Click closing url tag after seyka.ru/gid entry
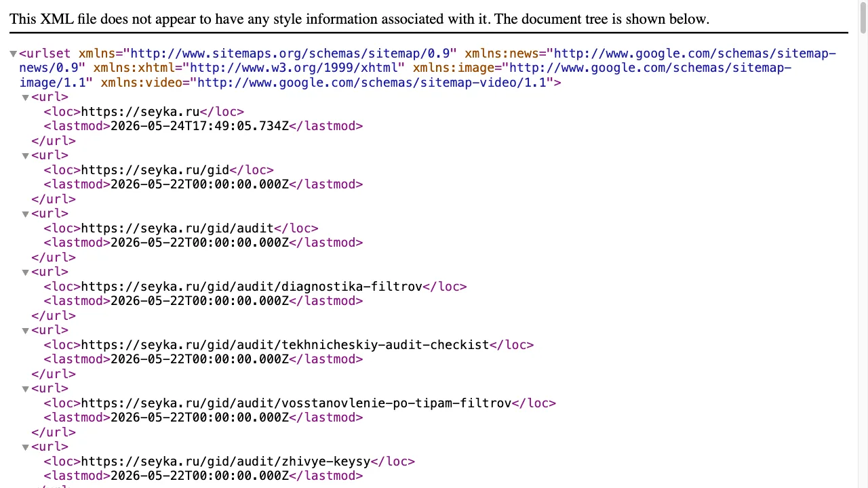The image size is (868, 488). 54,199
